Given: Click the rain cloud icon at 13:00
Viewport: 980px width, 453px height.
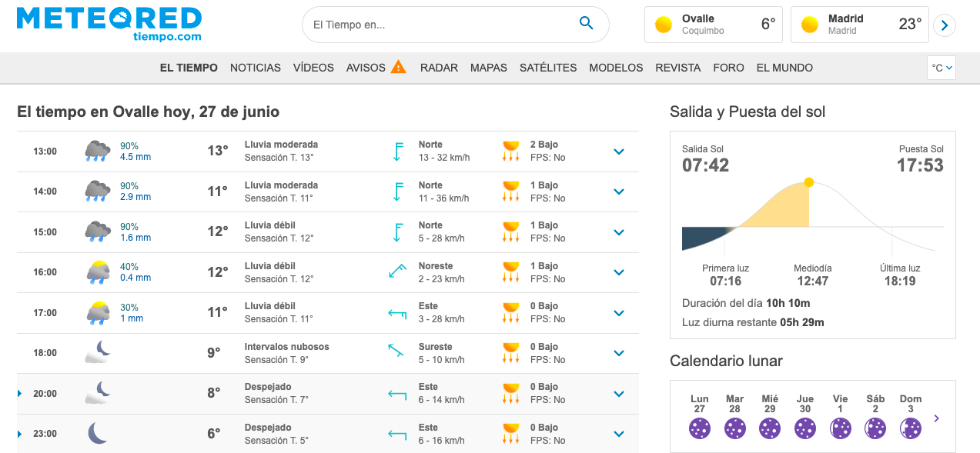Looking at the screenshot, I should (x=98, y=151).
